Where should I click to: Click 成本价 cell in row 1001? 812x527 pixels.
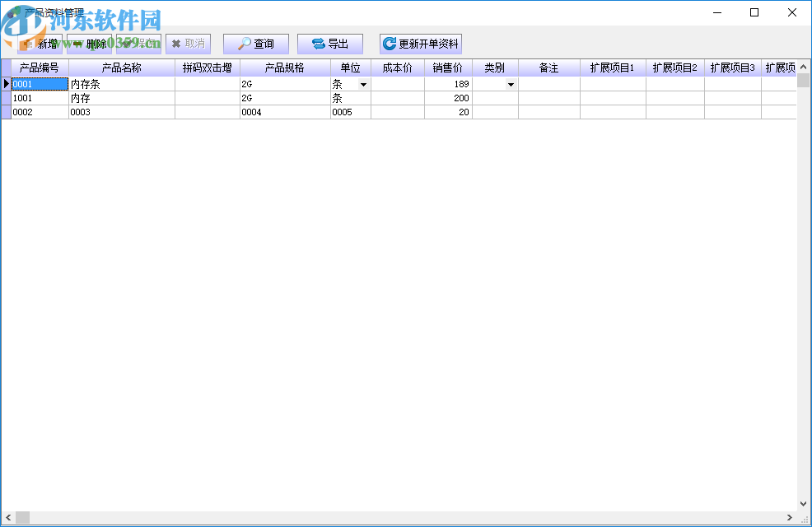point(398,98)
